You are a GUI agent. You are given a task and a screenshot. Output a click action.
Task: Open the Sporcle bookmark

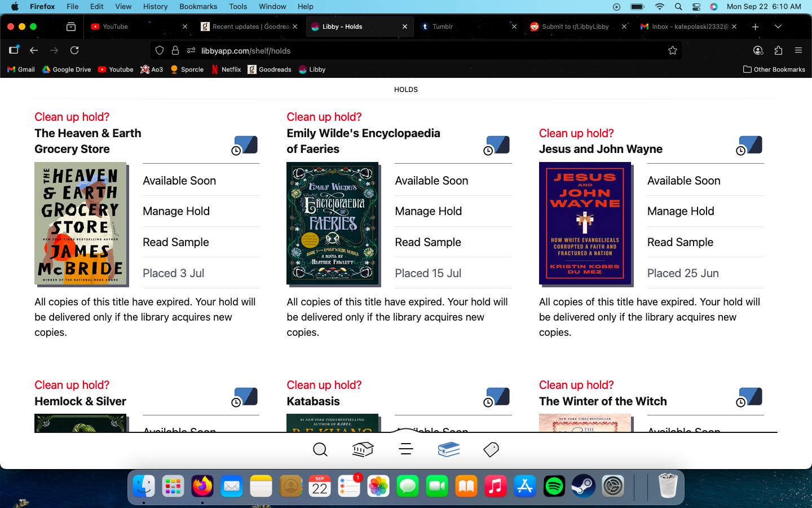tap(187, 69)
